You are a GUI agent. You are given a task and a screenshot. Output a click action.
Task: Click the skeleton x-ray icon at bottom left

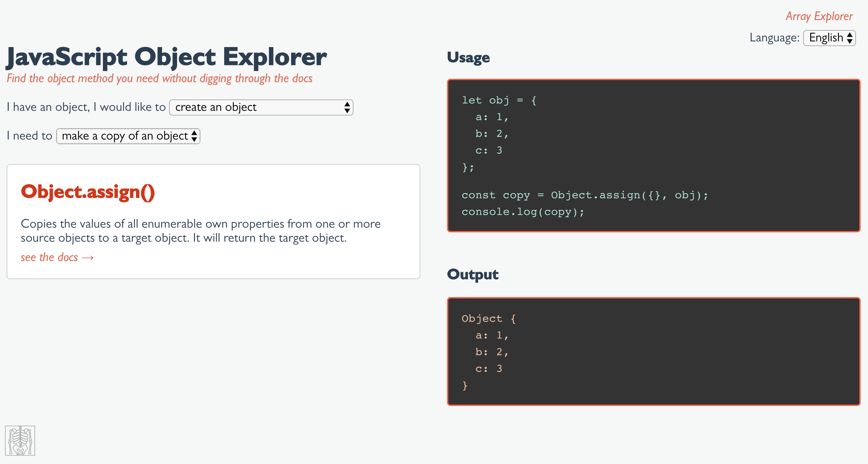[20, 440]
